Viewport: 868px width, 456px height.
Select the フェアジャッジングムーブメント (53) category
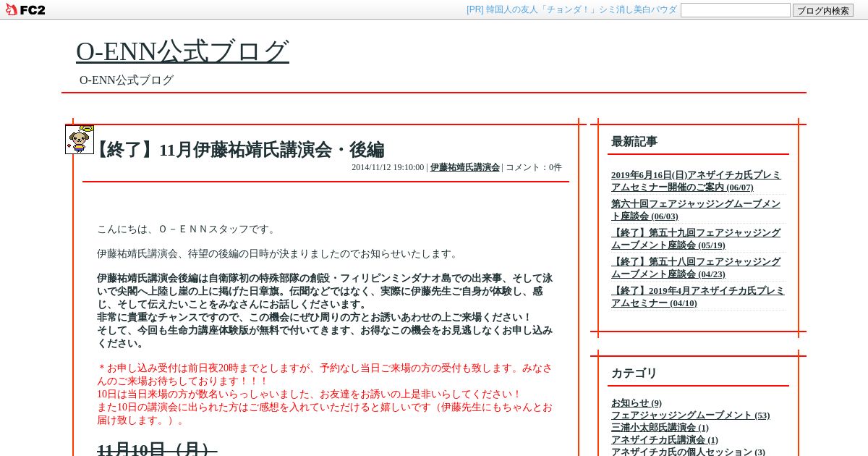(690, 415)
